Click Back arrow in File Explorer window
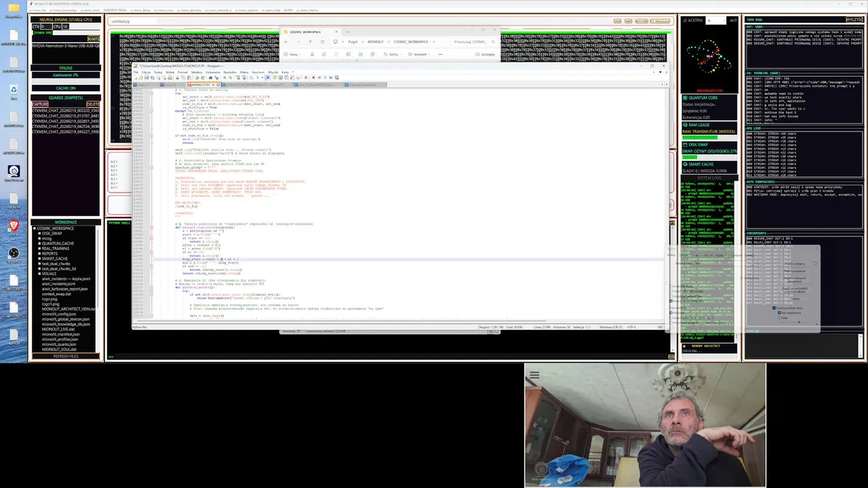This screenshot has height=488, width=868. coord(285,42)
